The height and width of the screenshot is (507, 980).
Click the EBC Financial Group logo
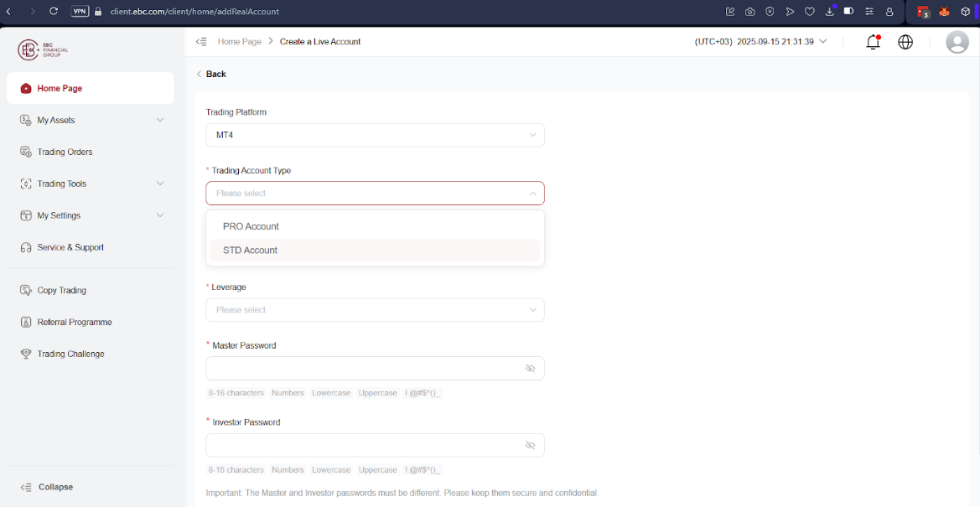click(x=43, y=50)
